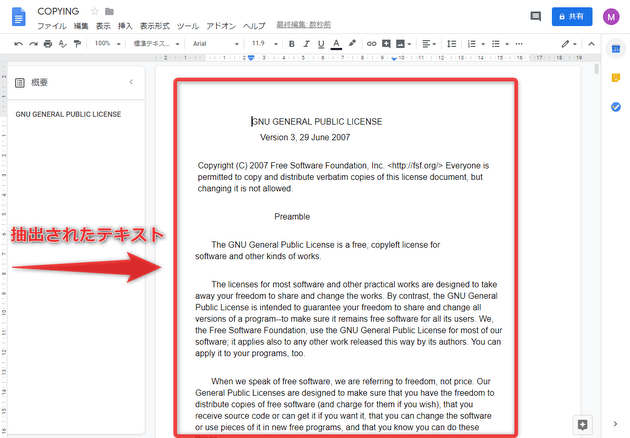Collapse side panel with bottom chevron
The image size is (630, 438).
click(x=615, y=424)
